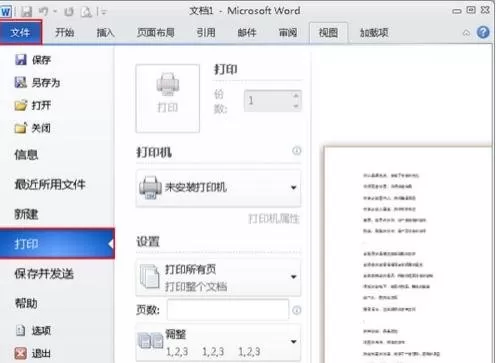The height and width of the screenshot is (363, 496).
Task: Click 另存为 in the file menu
Action: coord(46,82)
